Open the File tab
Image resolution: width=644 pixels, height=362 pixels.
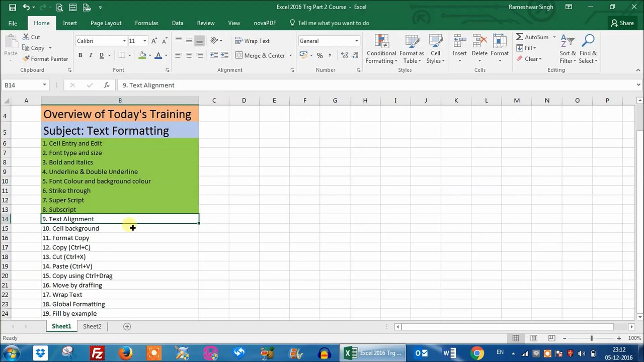coord(13,23)
